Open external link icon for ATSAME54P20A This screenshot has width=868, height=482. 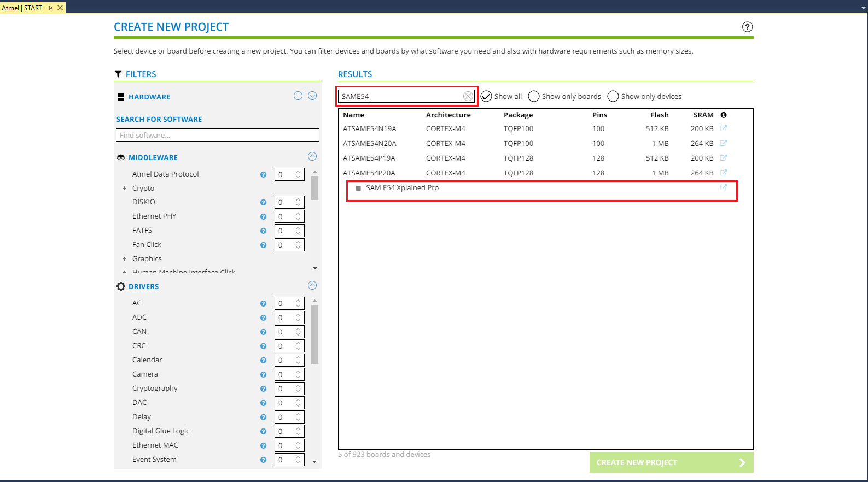[723, 173]
